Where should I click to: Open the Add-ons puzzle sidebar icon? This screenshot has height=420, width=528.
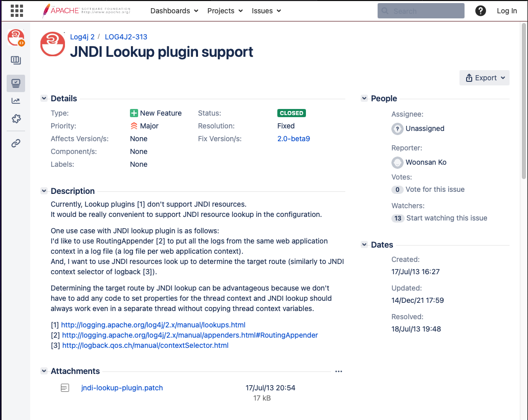16,119
